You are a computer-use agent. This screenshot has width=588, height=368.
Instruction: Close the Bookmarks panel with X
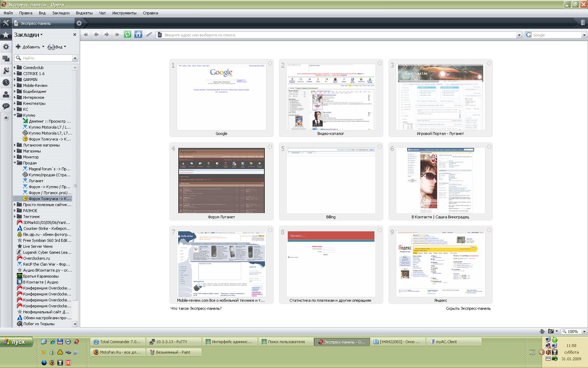[75, 35]
